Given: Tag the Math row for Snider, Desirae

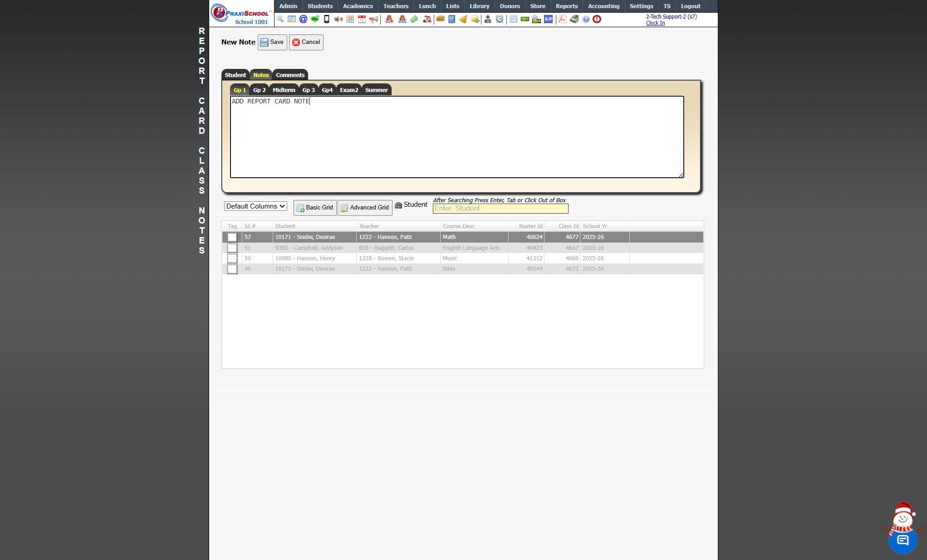Looking at the screenshot, I should coord(232,237).
